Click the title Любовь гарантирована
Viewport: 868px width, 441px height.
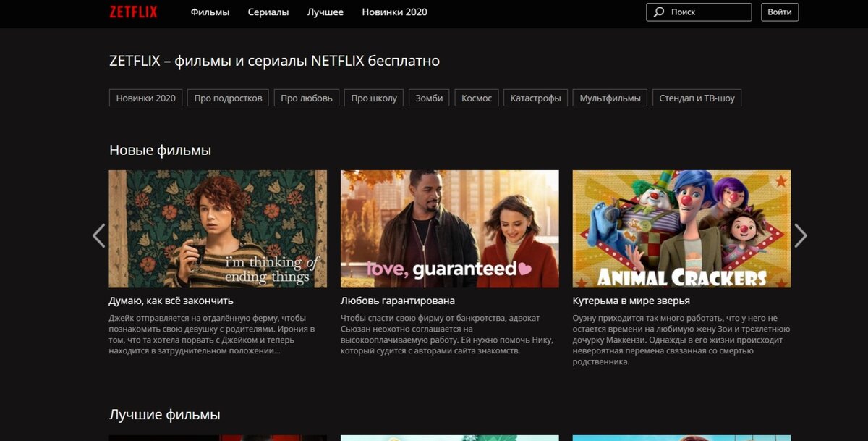397,301
